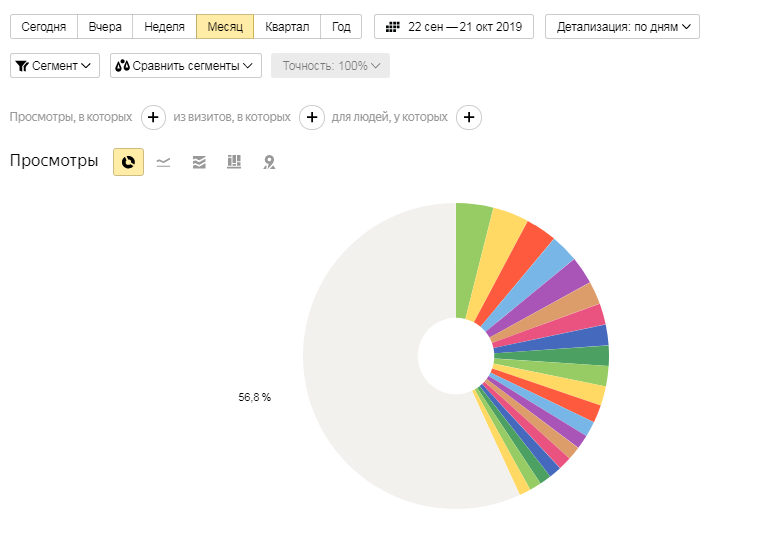Add condition after "Просмотры, в которых"

click(x=153, y=118)
